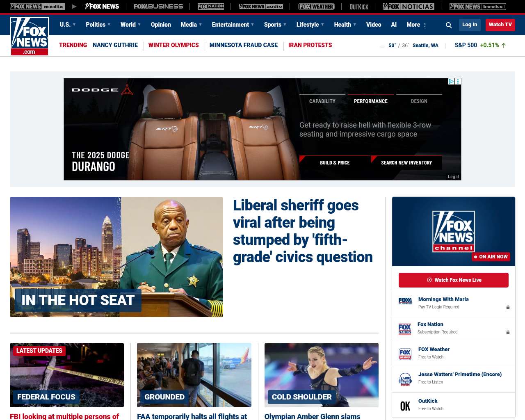This screenshot has height=420, width=525.
Task: Click the Log In button
Action: pos(470,25)
